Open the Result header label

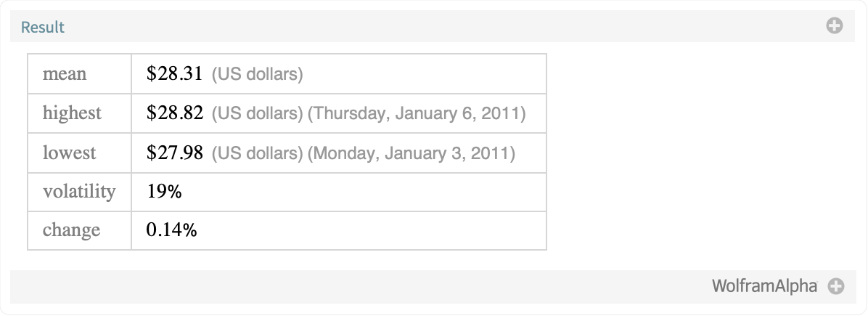pyautogui.click(x=43, y=27)
